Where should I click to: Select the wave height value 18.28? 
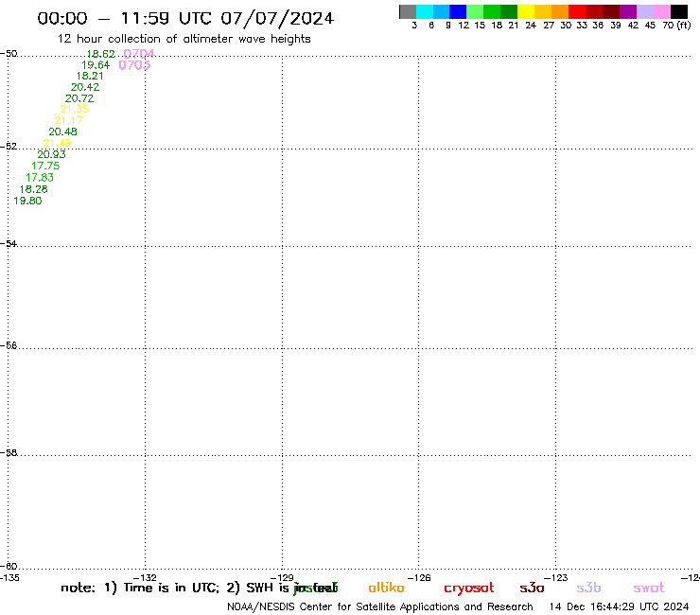(x=33, y=189)
